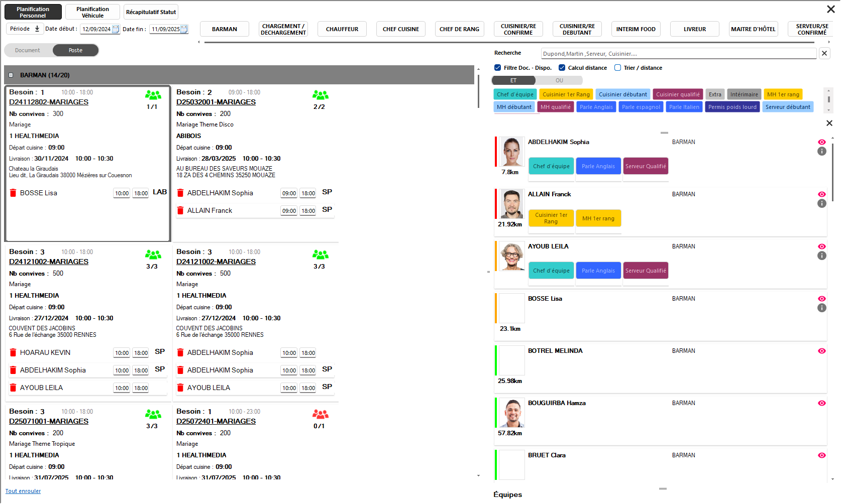Viewport: 841px width, 504px height.
Task: Click Tout enrouler link
Action: (x=23, y=491)
